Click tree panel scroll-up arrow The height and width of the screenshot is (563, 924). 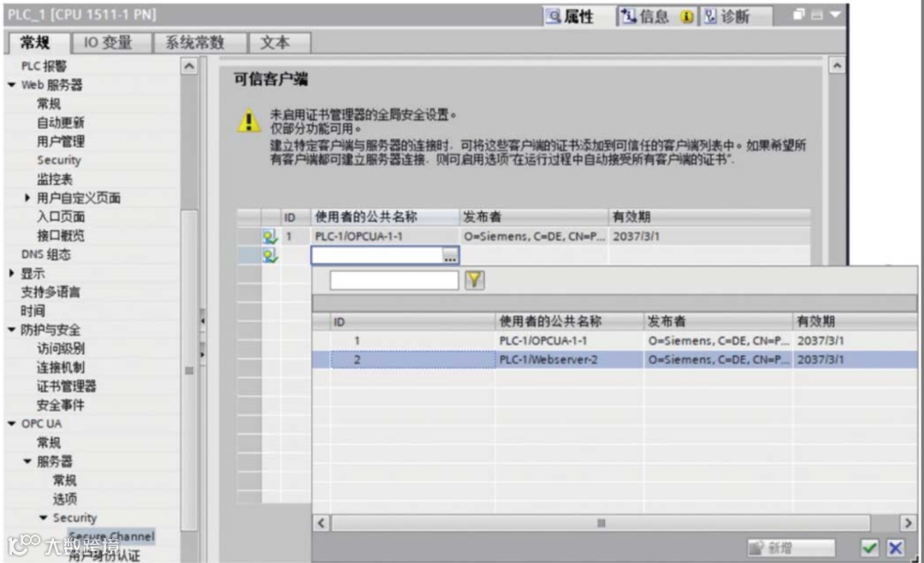point(188,66)
